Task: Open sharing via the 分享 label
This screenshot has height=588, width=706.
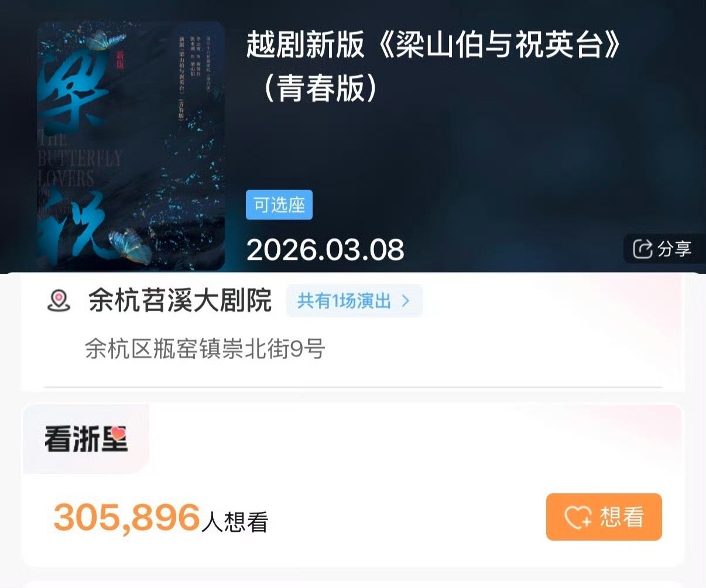Action: coord(674,249)
